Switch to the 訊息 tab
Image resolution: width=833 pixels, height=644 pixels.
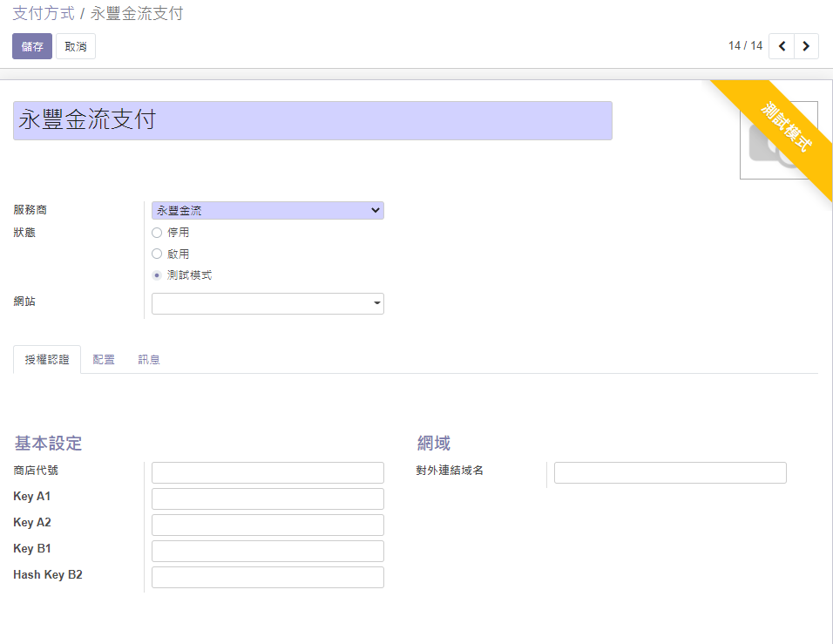[149, 360]
